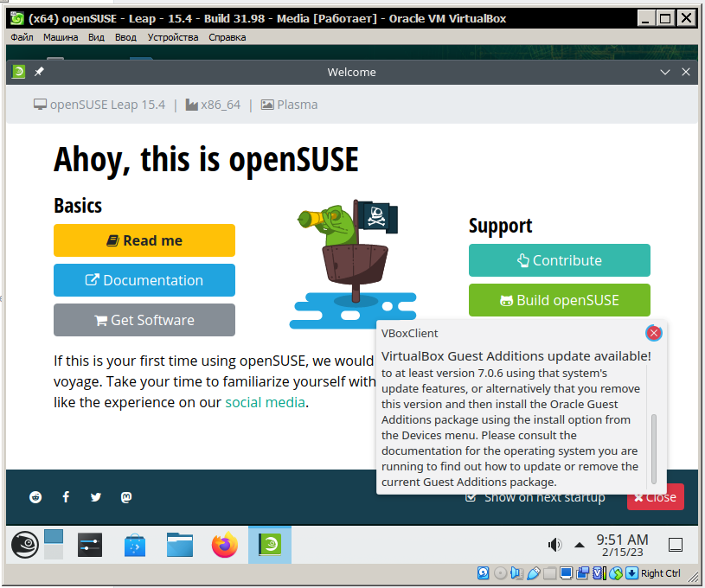This screenshot has height=588, width=705.
Task: Click the CPU virtualization status icon
Action: coord(599,573)
